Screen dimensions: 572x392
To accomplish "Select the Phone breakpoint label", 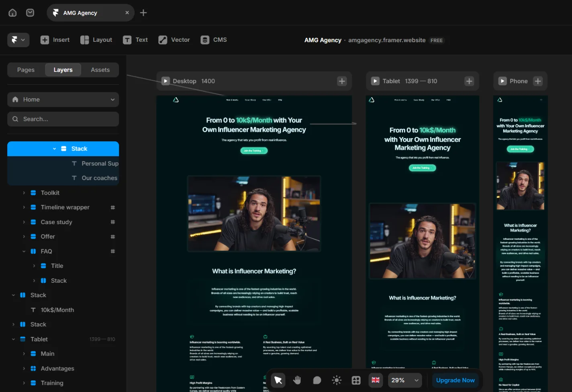I will coord(519,81).
